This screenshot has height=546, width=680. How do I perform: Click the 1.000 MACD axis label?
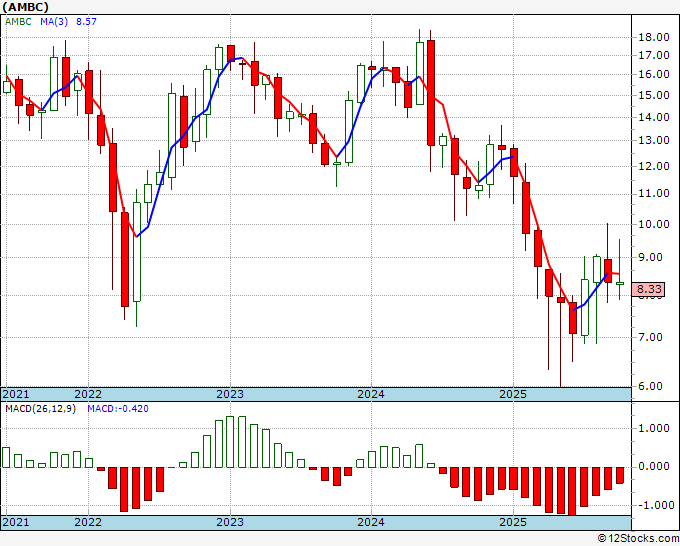pos(654,428)
